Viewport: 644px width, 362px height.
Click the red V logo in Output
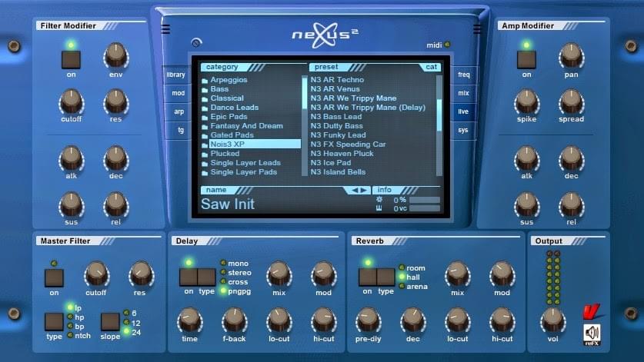[592, 311]
